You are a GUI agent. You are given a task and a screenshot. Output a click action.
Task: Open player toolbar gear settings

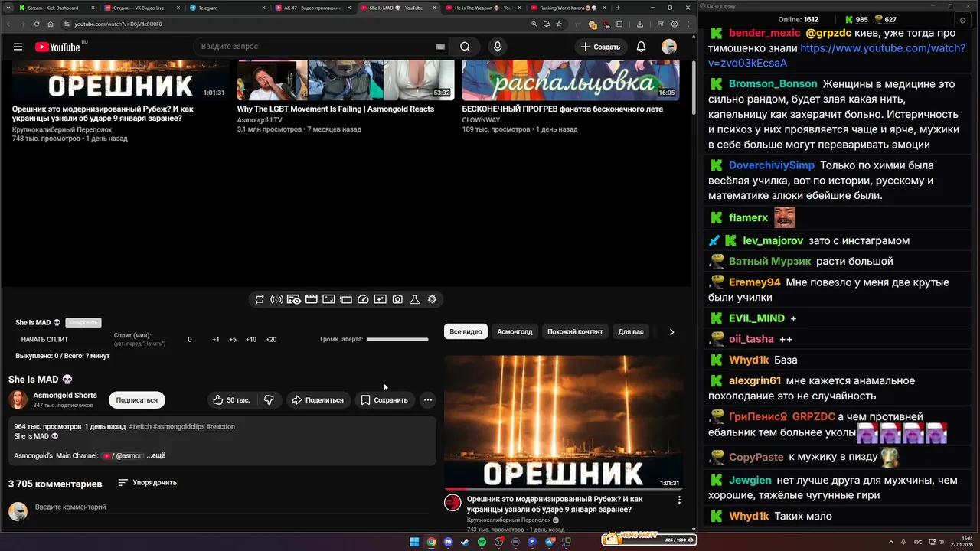pos(432,299)
